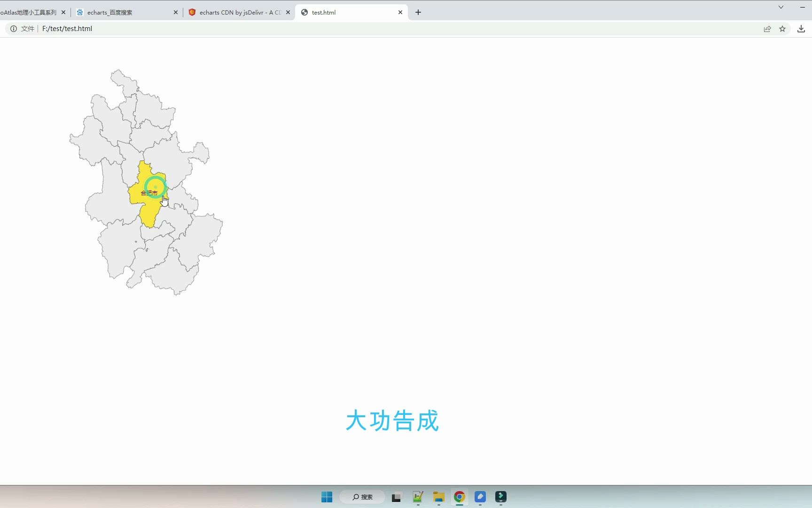Open the blue pen app in taskbar

click(480, 497)
